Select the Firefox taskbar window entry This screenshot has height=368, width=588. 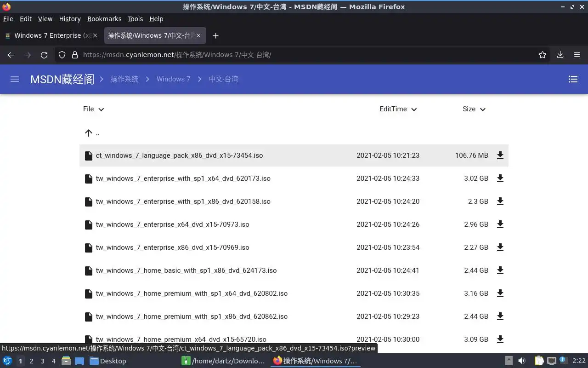click(315, 361)
